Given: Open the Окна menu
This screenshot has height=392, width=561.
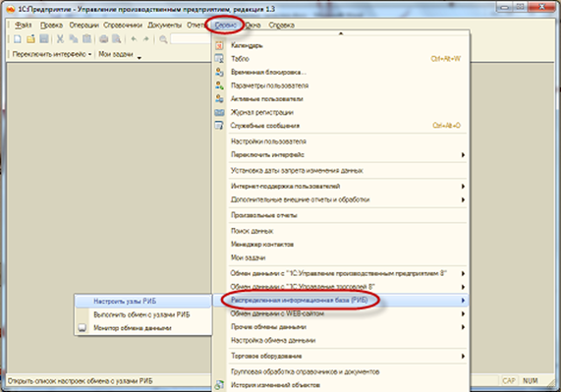Looking at the screenshot, I should 253,25.
